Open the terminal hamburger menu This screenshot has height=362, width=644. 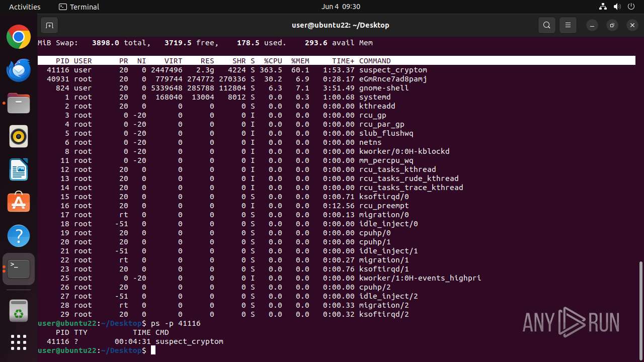click(x=568, y=25)
